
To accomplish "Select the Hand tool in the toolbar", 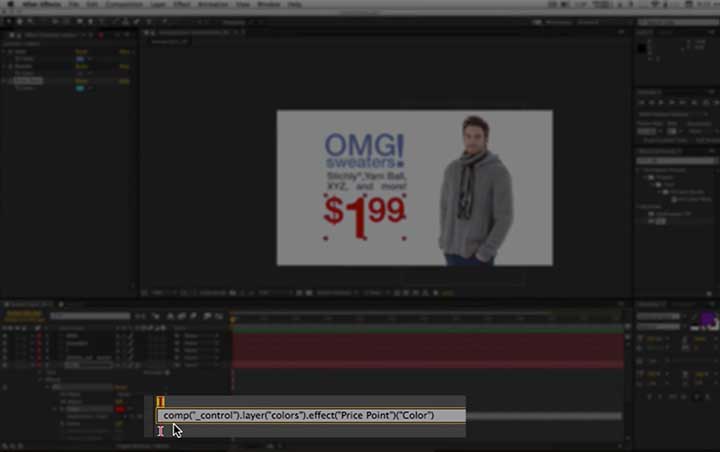I will coord(19,22).
